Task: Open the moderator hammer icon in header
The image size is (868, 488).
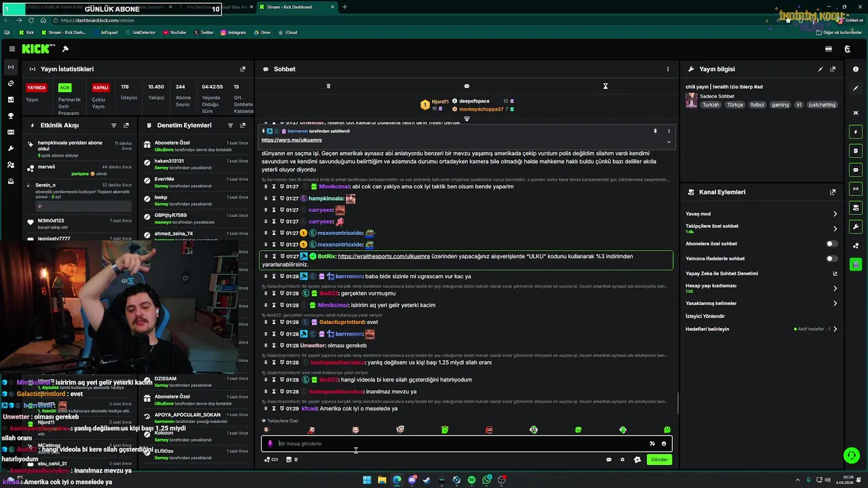Action: pos(65,49)
